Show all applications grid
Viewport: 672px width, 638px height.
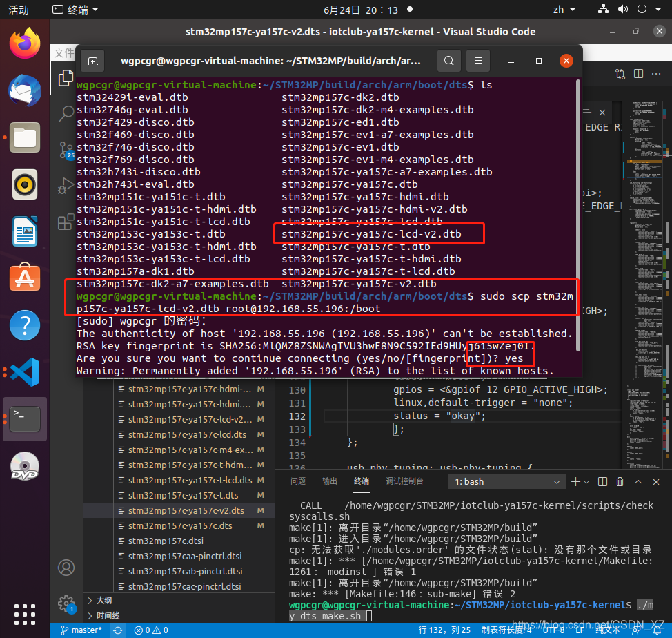point(25,615)
